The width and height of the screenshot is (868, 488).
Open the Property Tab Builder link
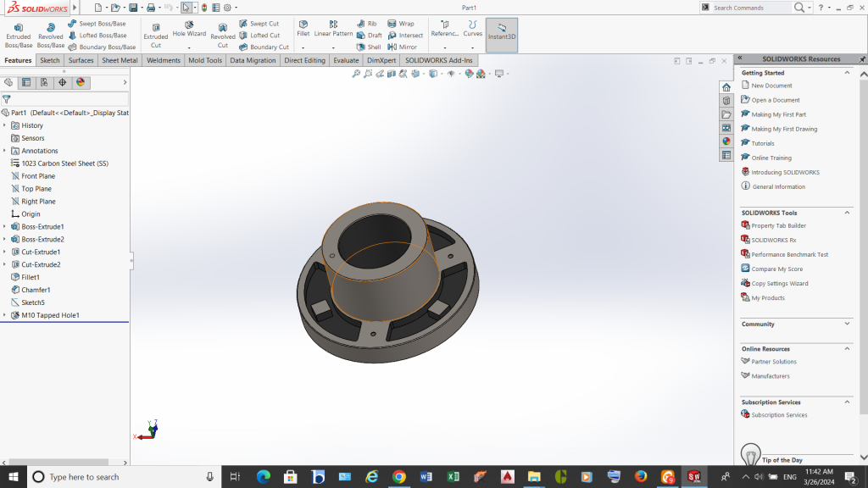click(x=778, y=225)
